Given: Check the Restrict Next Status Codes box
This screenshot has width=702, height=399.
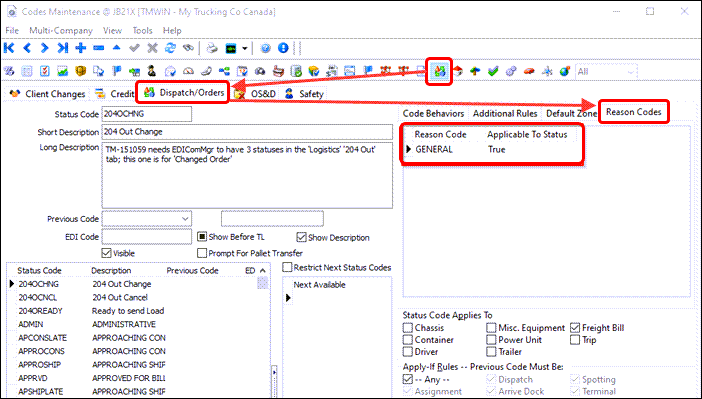Looking at the screenshot, I should [x=287, y=267].
